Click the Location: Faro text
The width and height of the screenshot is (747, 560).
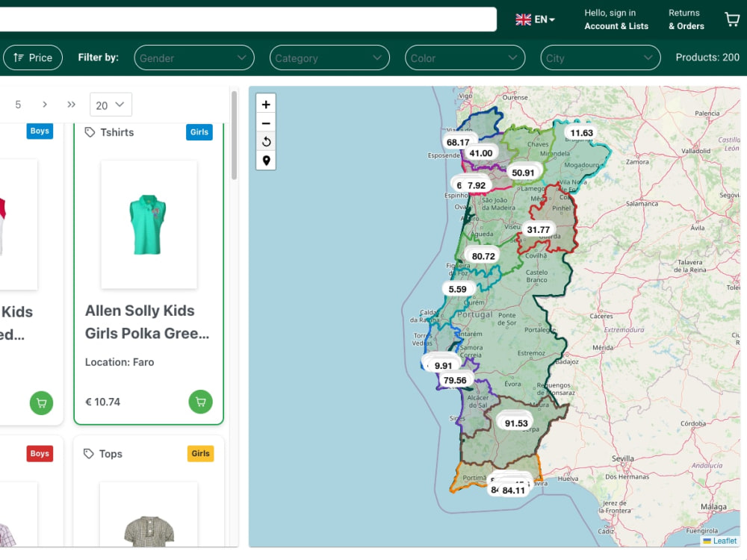tap(120, 362)
